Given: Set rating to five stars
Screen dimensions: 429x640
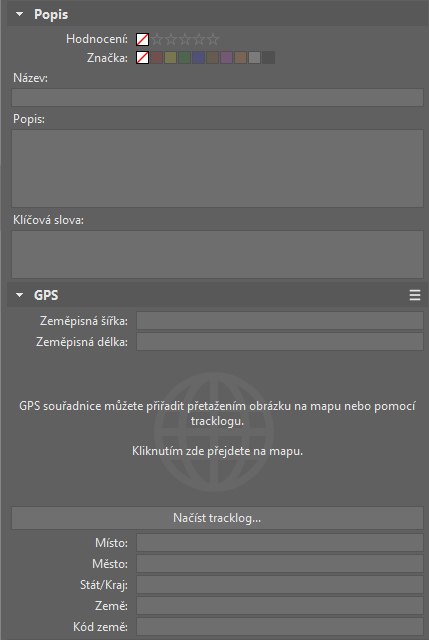Looking at the screenshot, I should 213,40.
